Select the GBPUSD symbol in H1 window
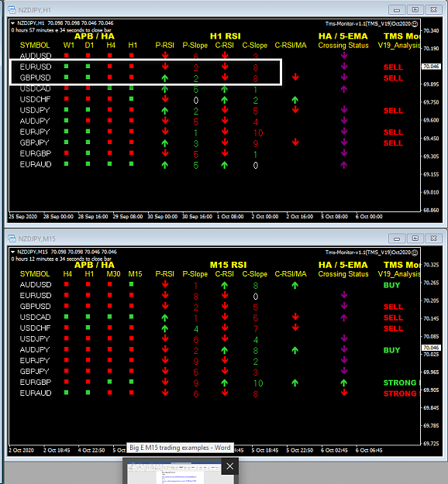 click(x=35, y=77)
